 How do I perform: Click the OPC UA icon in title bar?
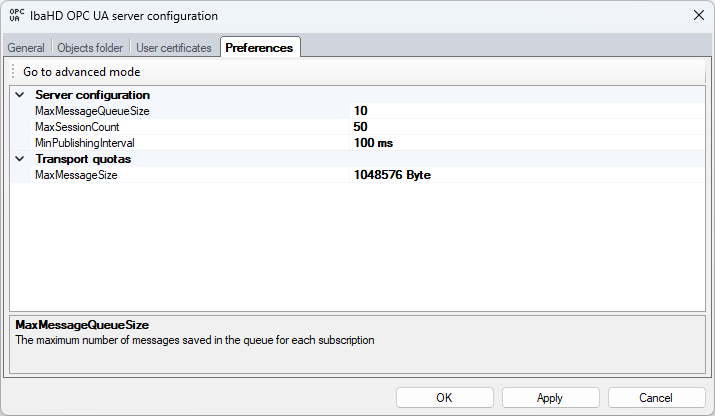17,16
